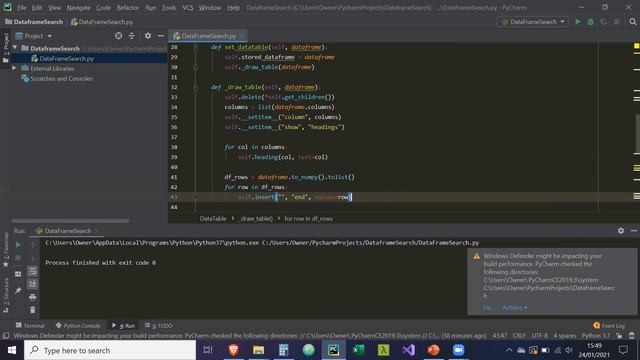640x360 pixels.
Task: Fold the _draw_table method at line 32
Action: tap(196, 87)
